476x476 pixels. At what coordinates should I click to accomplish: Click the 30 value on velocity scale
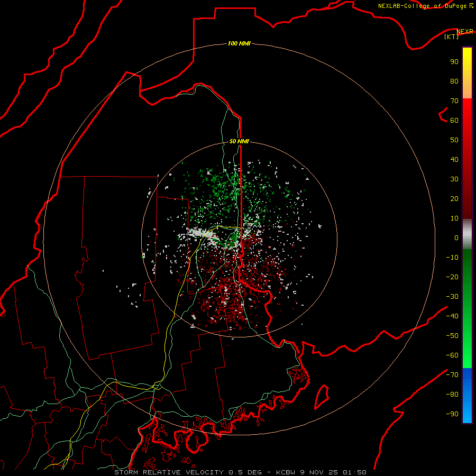coord(454,179)
